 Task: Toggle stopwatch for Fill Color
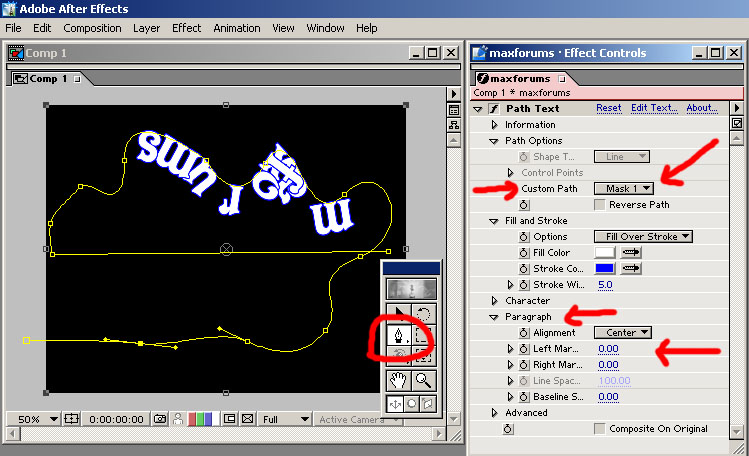click(524, 253)
